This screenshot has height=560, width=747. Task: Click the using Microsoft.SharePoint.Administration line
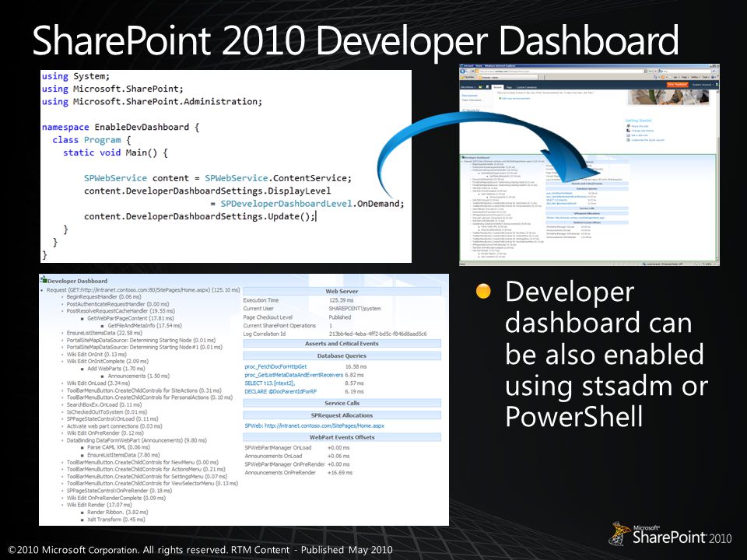tap(152, 101)
